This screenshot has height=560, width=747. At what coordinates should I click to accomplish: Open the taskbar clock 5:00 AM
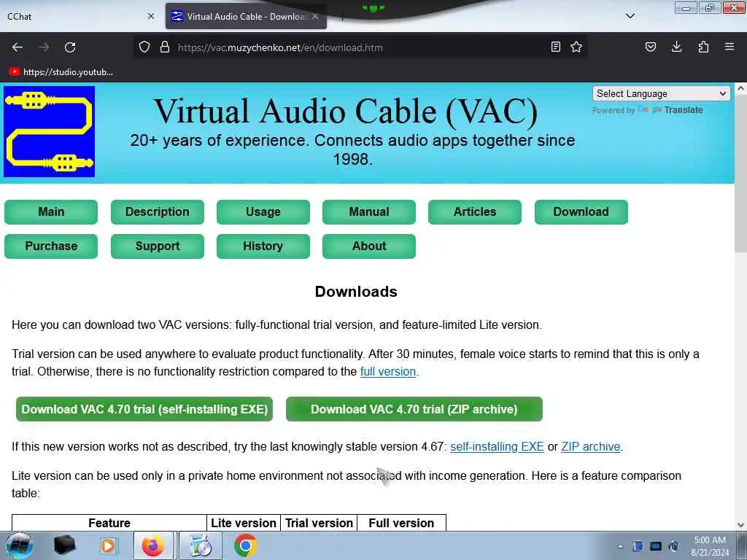coord(710,546)
